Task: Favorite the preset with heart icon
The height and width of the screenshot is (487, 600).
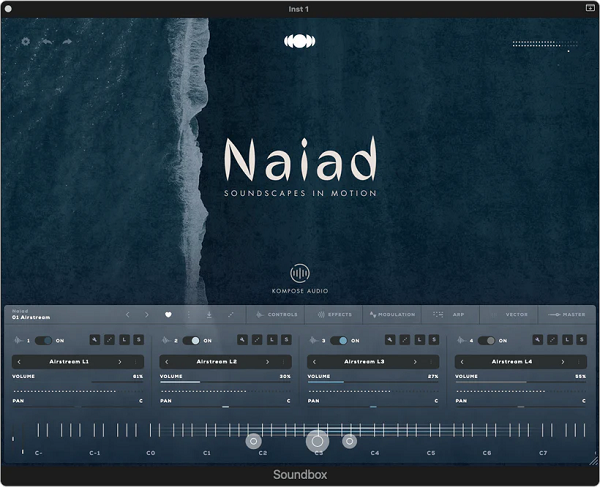Action: pos(168,314)
